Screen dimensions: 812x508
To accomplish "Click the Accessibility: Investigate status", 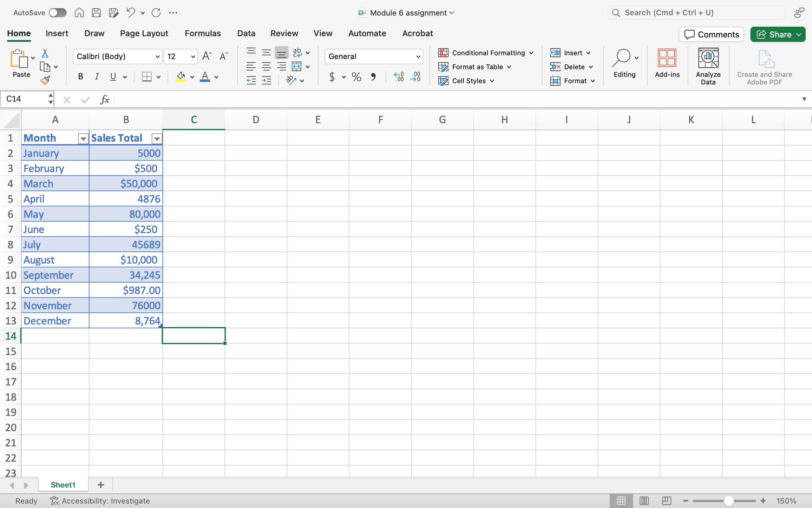I will coord(100,501).
